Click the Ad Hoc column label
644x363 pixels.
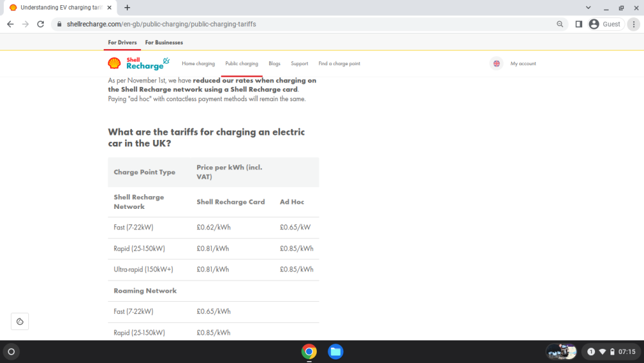click(292, 202)
